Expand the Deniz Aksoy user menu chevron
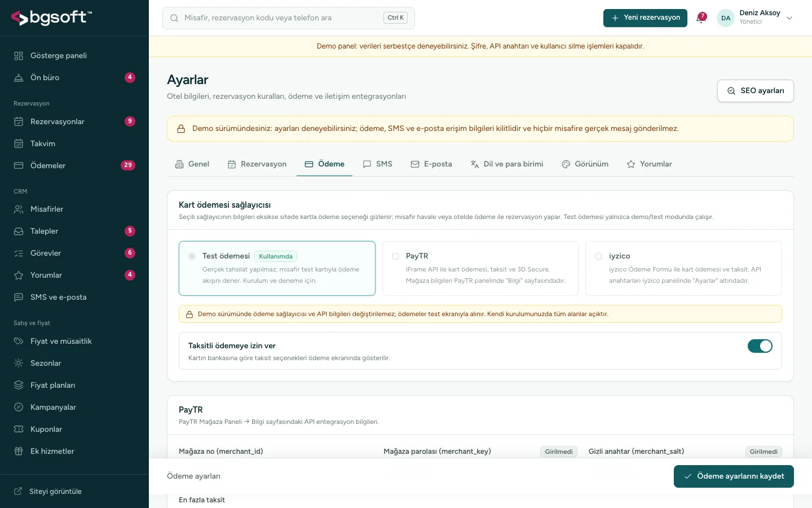The width and height of the screenshot is (812, 508). pos(789,18)
